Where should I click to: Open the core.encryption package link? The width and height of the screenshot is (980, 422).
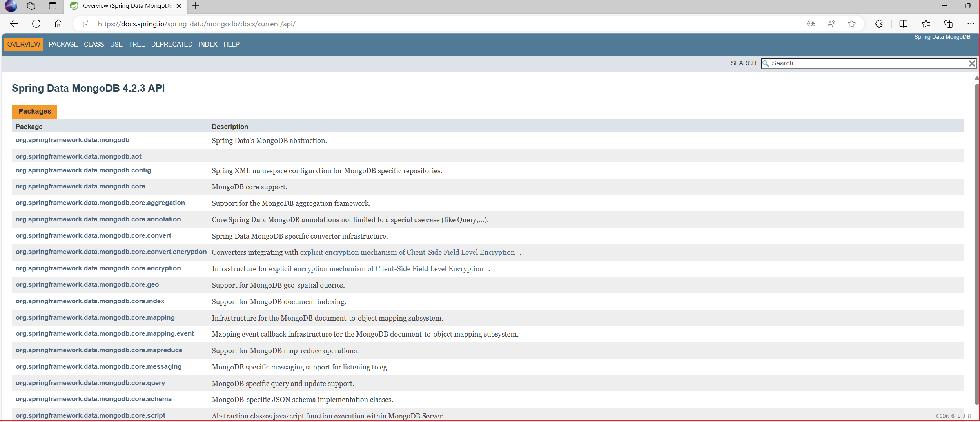pyautogui.click(x=98, y=268)
